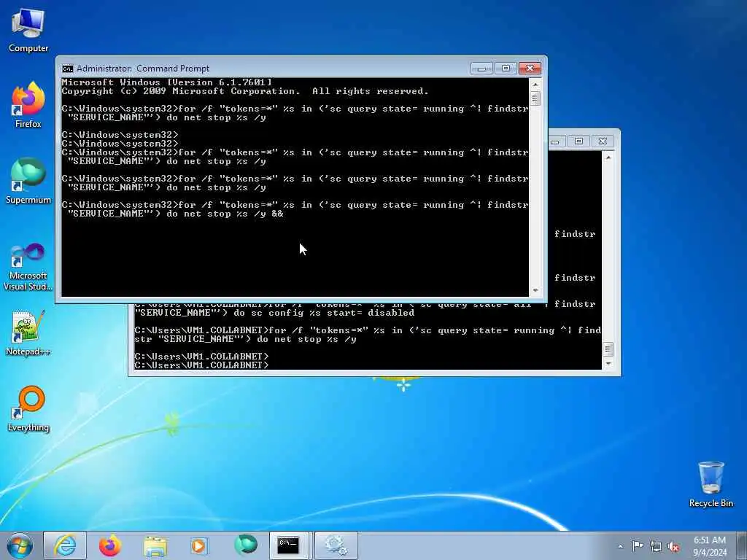This screenshot has width=747, height=560.
Task: Open the Computer desktop icon
Action: [28, 31]
